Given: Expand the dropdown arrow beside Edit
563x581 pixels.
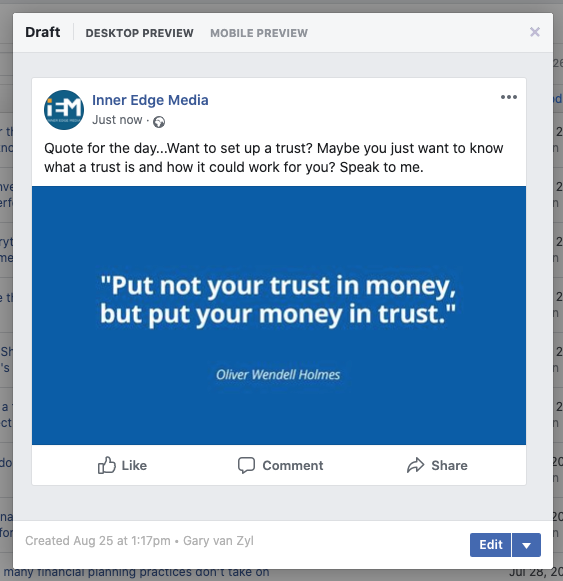Looking at the screenshot, I should click(526, 545).
